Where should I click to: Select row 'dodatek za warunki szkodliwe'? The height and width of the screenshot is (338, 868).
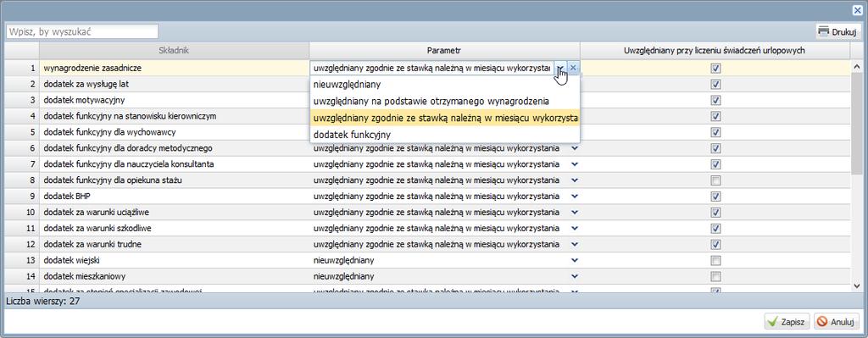tap(428, 228)
